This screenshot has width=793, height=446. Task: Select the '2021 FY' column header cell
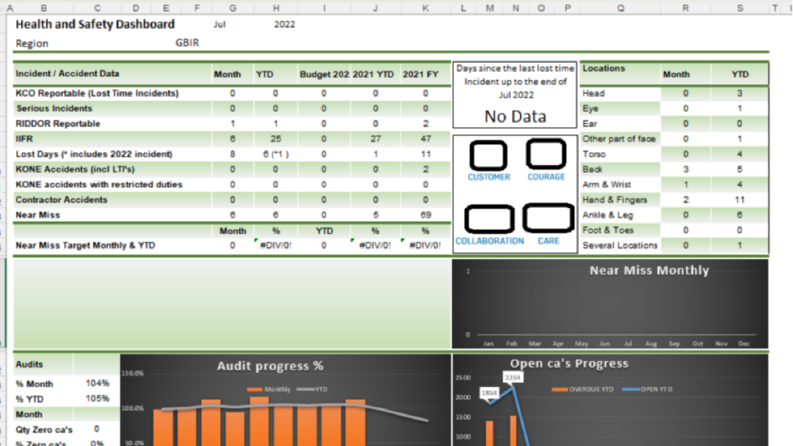420,74
